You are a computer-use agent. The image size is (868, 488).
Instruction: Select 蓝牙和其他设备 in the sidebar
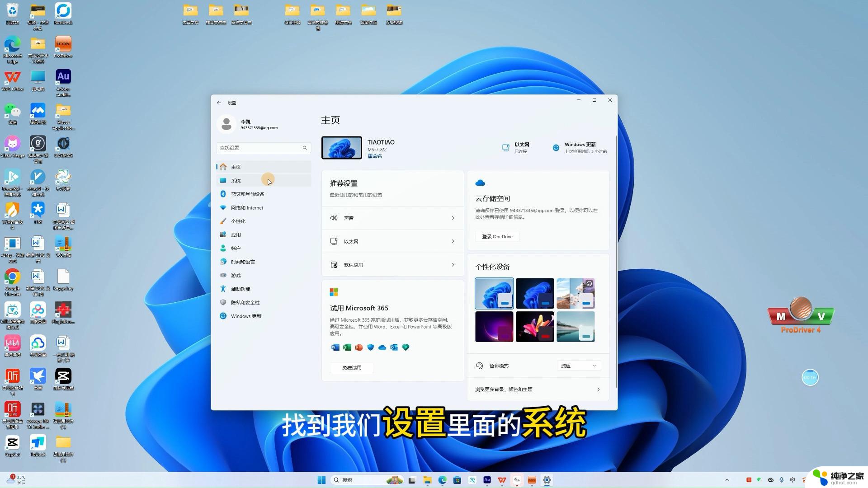click(264, 194)
